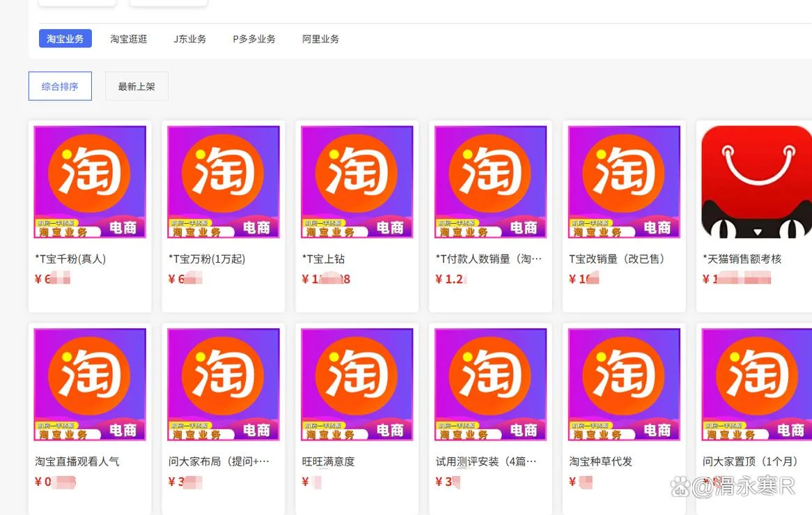Click the price under *T宝上钻
This screenshot has height=515, width=812.
click(326, 279)
